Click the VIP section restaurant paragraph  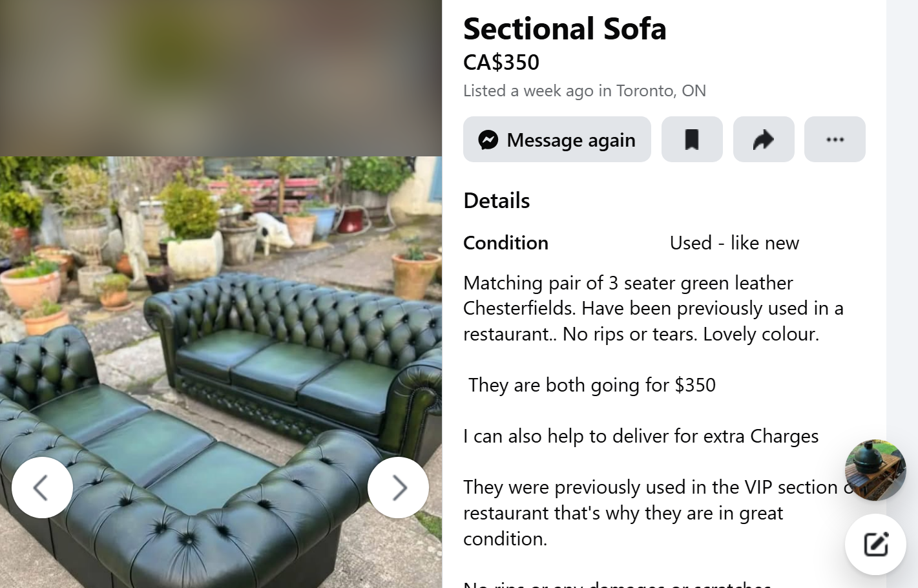646,512
